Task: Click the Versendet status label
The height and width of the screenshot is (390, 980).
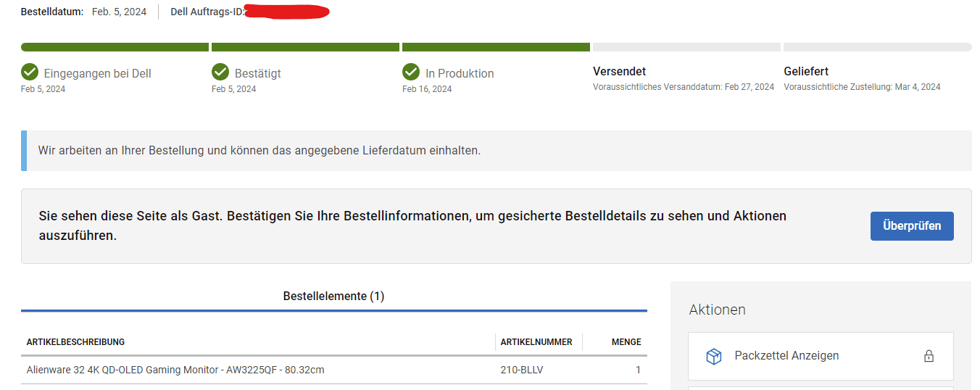Action: (x=619, y=71)
